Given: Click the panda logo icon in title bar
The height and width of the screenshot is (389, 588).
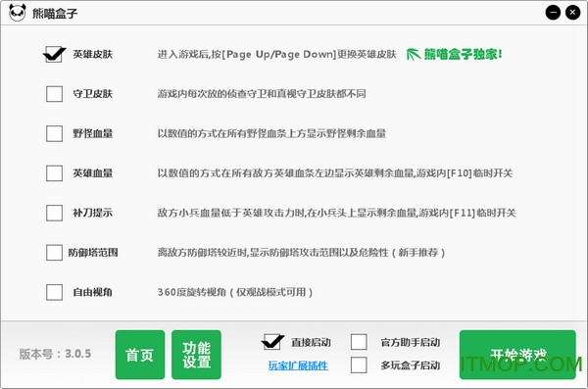Looking at the screenshot, I should click(x=18, y=13).
